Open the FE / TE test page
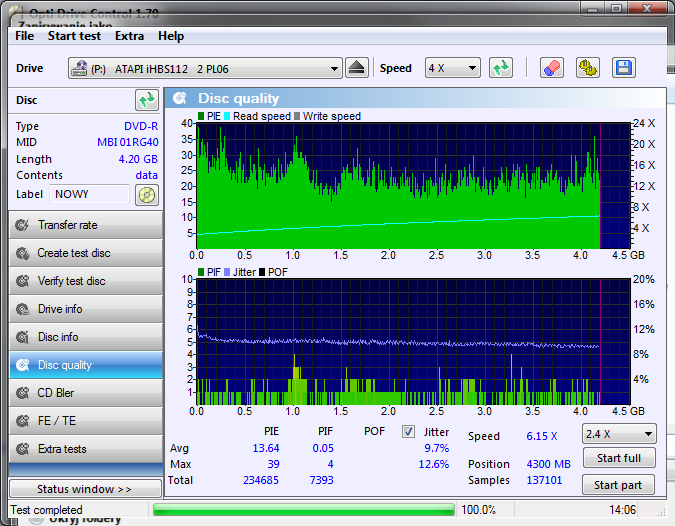 tap(86, 421)
